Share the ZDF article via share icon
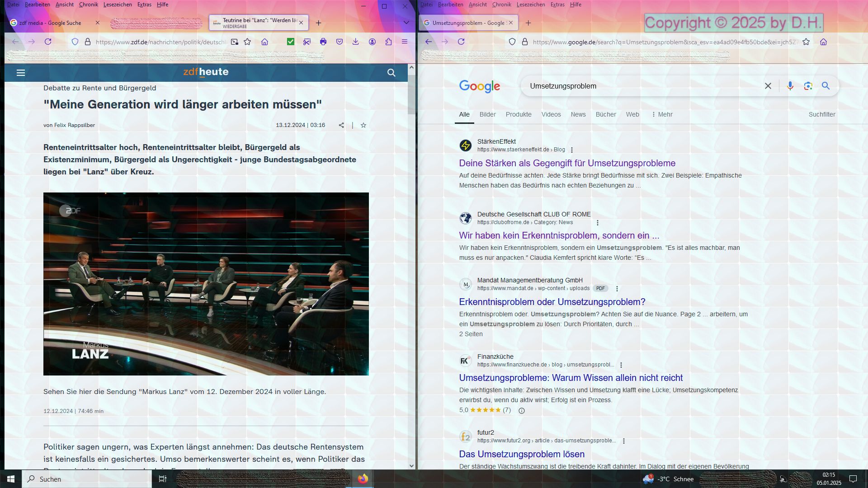868x488 pixels. point(341,125)
